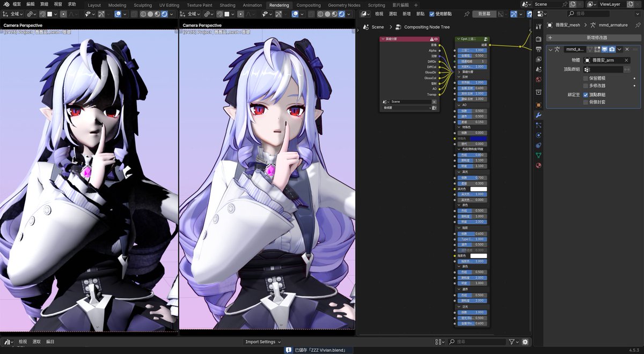Click the 頂點群組 vertex group input field
Viewport: 644px width, 354px height.
pyautogui.click(x=603, y=69)
